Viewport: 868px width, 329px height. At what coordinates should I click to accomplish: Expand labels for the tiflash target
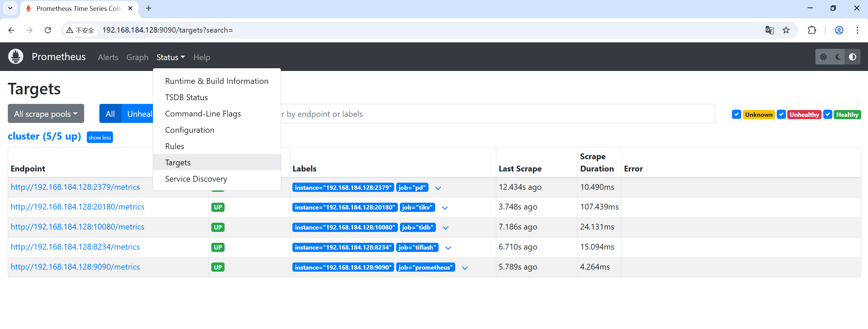tap(448, 248)
